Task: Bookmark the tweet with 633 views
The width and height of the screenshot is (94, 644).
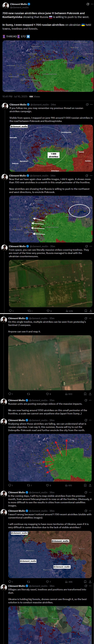Action: point(85,394)
